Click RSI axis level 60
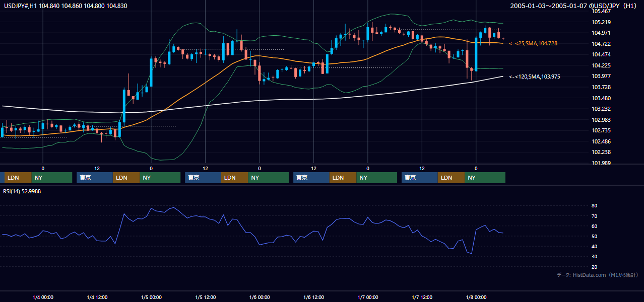The width and height of the screenshot is (644, 302). coord(595,226)
